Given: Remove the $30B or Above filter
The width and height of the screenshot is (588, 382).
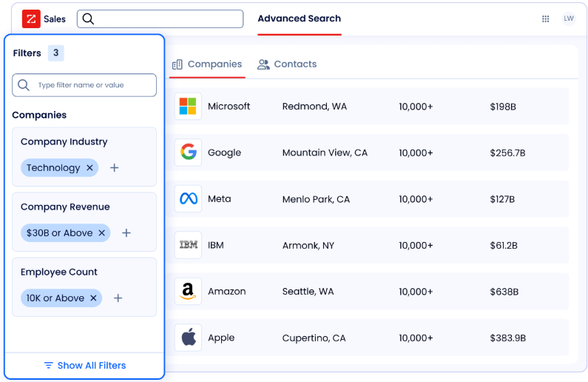Looking at the screenshot, I should click(101, 233).
